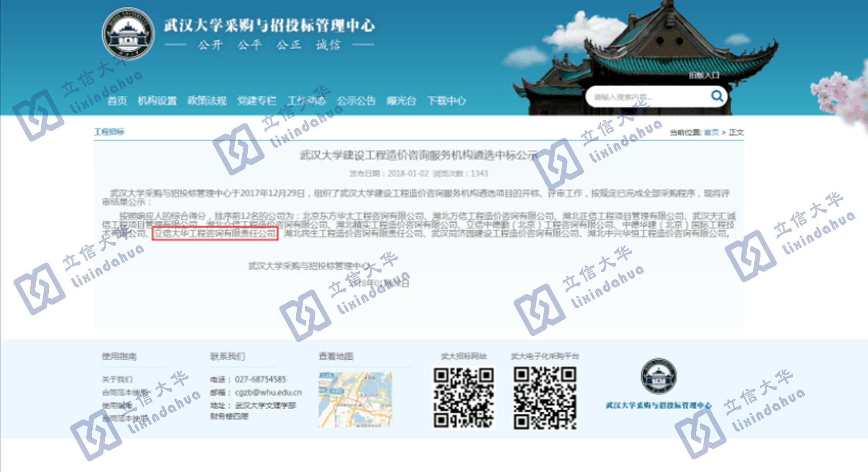Screen dimensions: 868x472
Task: Open the 下载中心 navigation item
Action: coord(446,101)
